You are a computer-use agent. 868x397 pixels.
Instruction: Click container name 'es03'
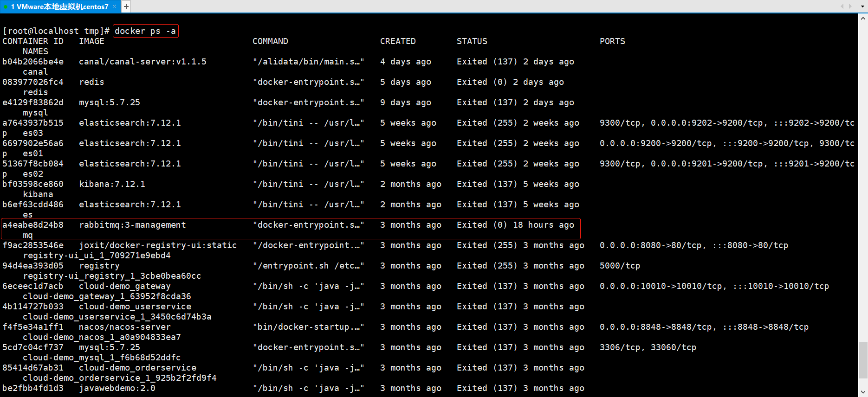click(33, 133)
